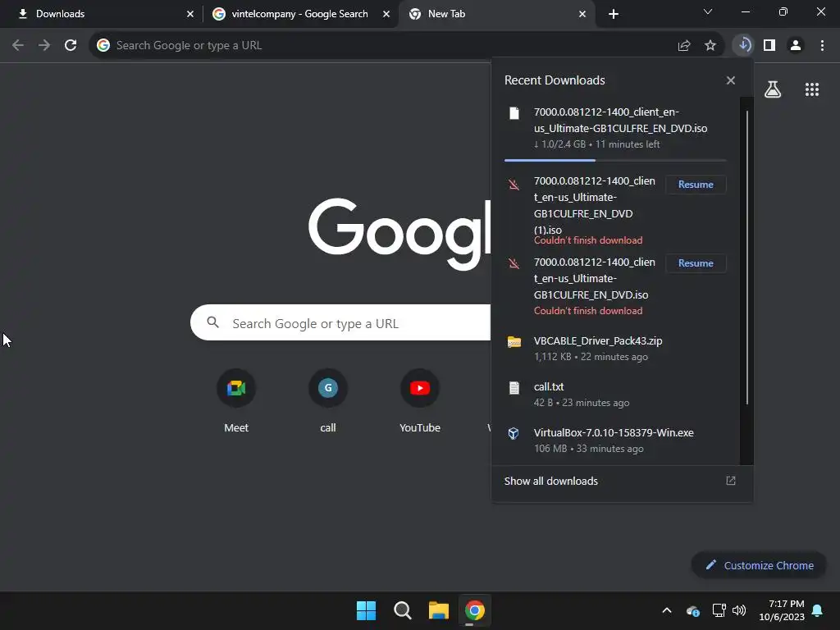Click the downloading Ultimate ISO file name

620,120
